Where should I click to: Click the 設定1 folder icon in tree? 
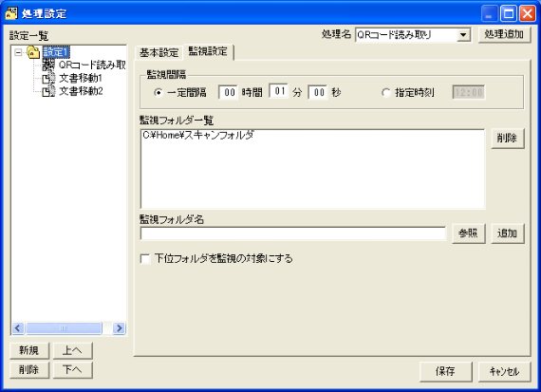[33, 52]
